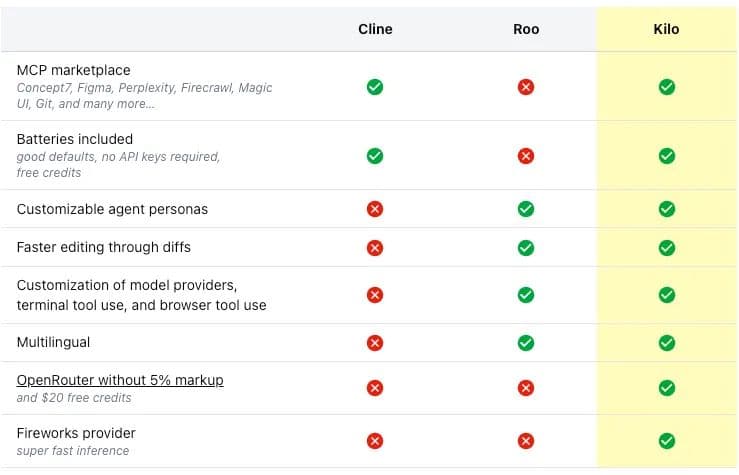Click Cline's red X for Multilingual row
This screenshot has height=475, width=739.
pos(375,343)
